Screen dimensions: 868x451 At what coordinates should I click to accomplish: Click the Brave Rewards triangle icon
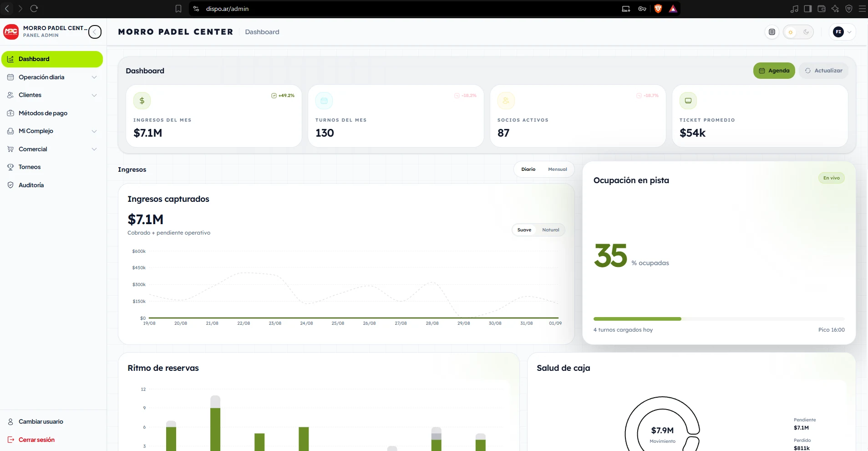coord(673,9)
